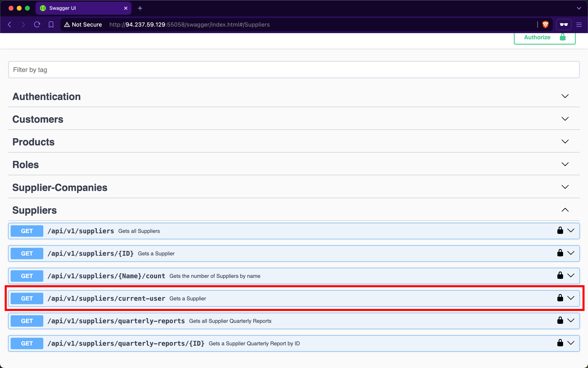
Task: Open tab search dropdown arrow
Action: (x=579, y=8)
